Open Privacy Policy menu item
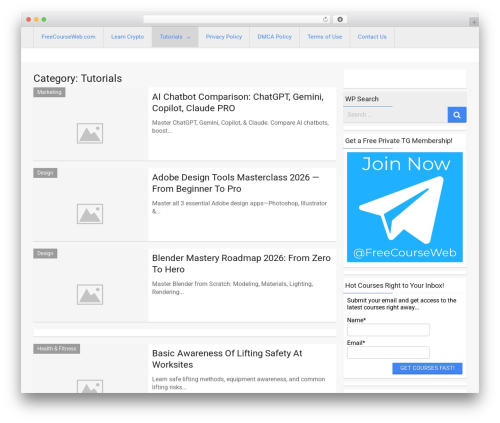The image size is (500, 423). 224,37
